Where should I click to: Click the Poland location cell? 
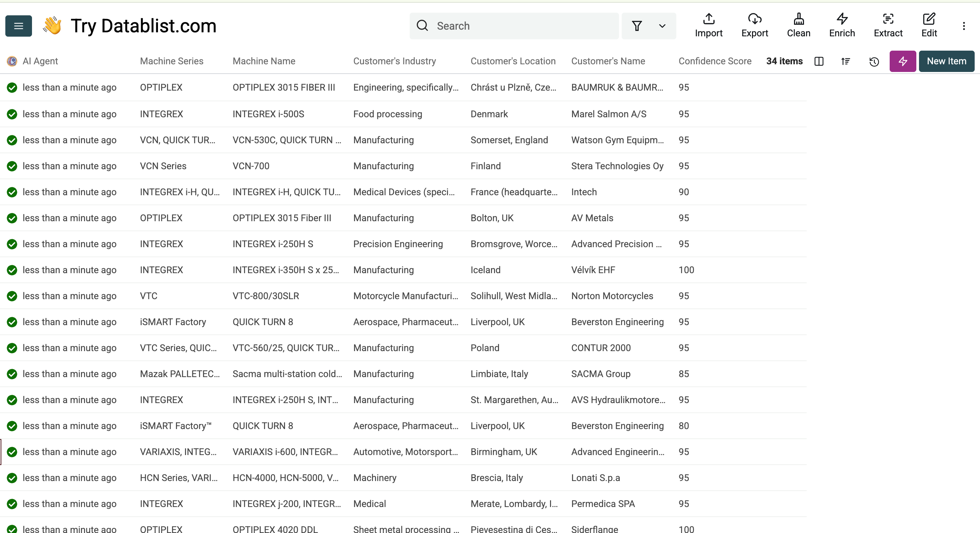(485, 348)
